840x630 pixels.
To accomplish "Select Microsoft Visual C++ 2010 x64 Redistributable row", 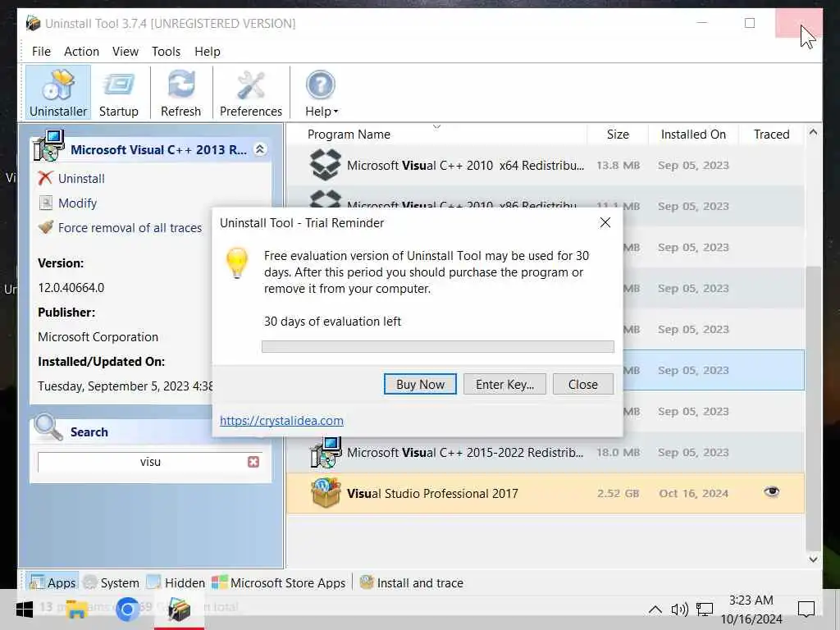I will 546,166.
